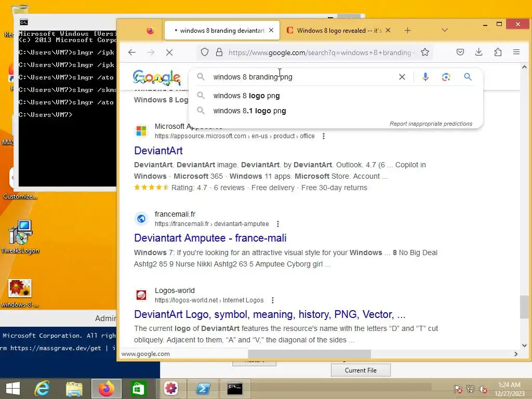Open options dots for Microsoft AppSource result

324,136
